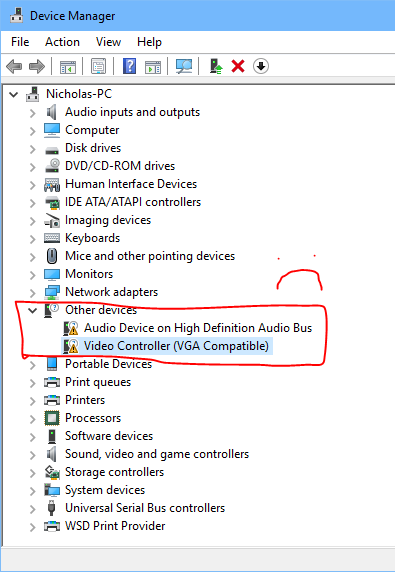Collapse the Other devices category
The height and width of the screenshot is (572, 395).
(33, 310)
